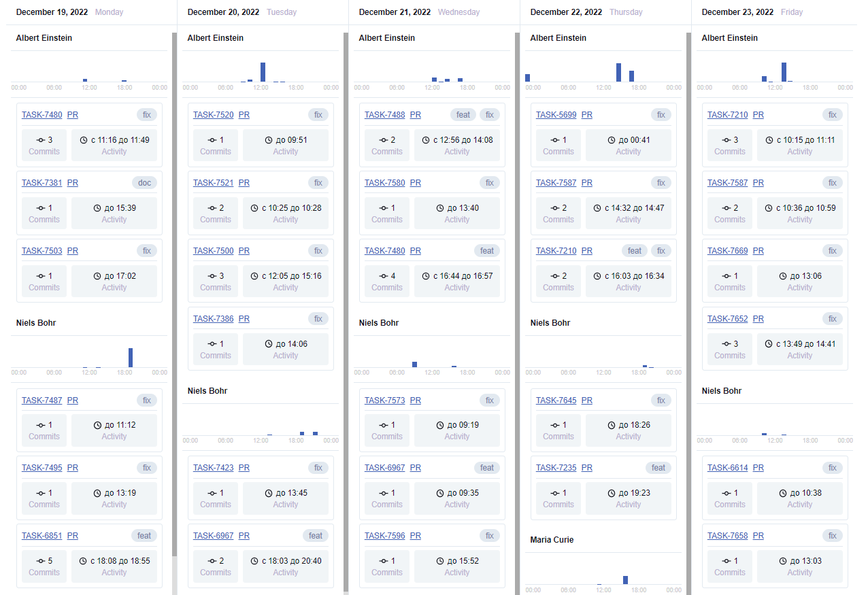Click the commit icon in the TASK-7503 card
868x595 pixels.
click(x=40, y=276)
